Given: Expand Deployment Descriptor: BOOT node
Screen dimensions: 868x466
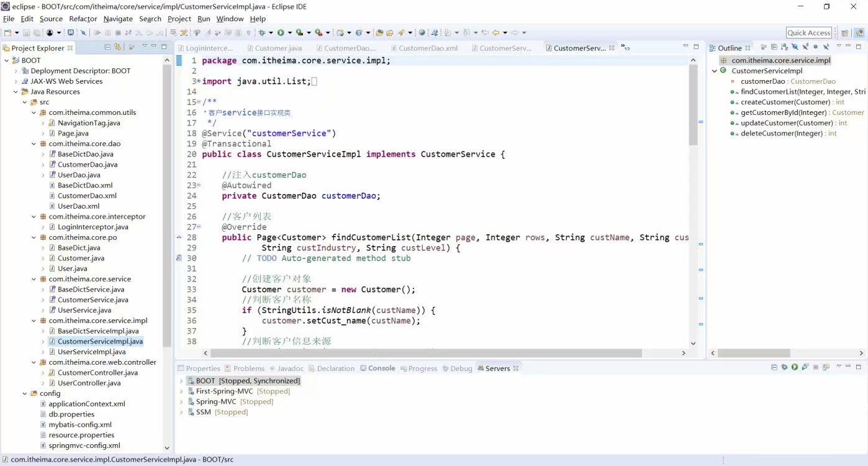Looking at the screenshot, I should [16, 71].
